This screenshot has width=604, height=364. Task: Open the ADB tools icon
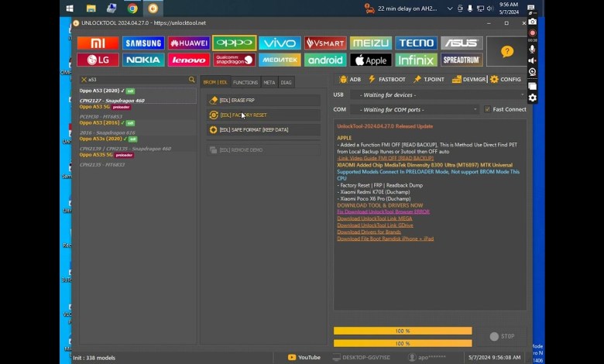pyautogui.click(x=350, y=79)
